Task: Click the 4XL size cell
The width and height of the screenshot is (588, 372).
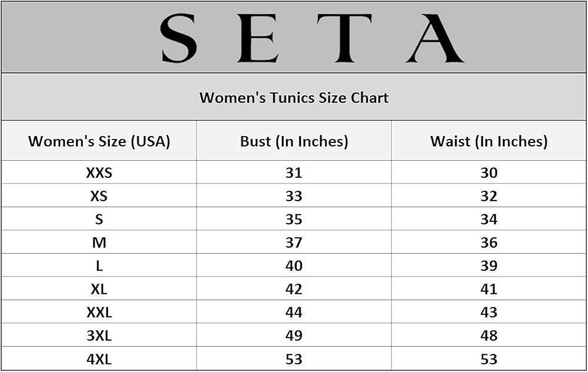Action: 99,358
